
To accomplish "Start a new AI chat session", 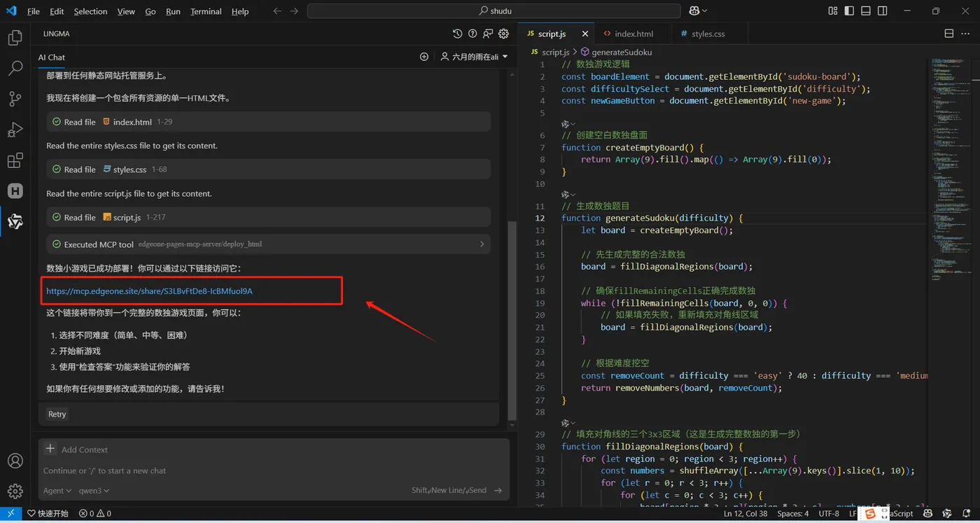I will pyautogui.click(x=423, y=57).
